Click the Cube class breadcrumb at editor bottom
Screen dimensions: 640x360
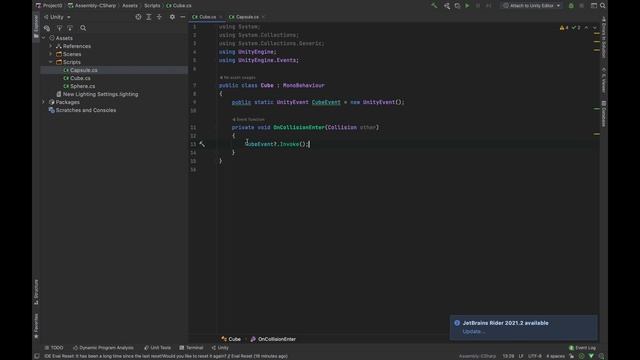click(x=231, y=339)
